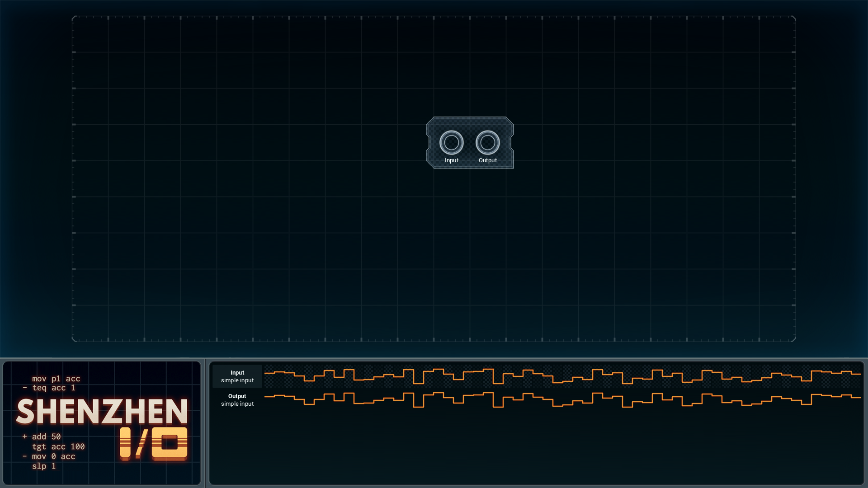Image resolution: width=868 pixels, height=488 pixels.
Task: Click the '+ add 50' code line
Action: [x=42, y=436]
